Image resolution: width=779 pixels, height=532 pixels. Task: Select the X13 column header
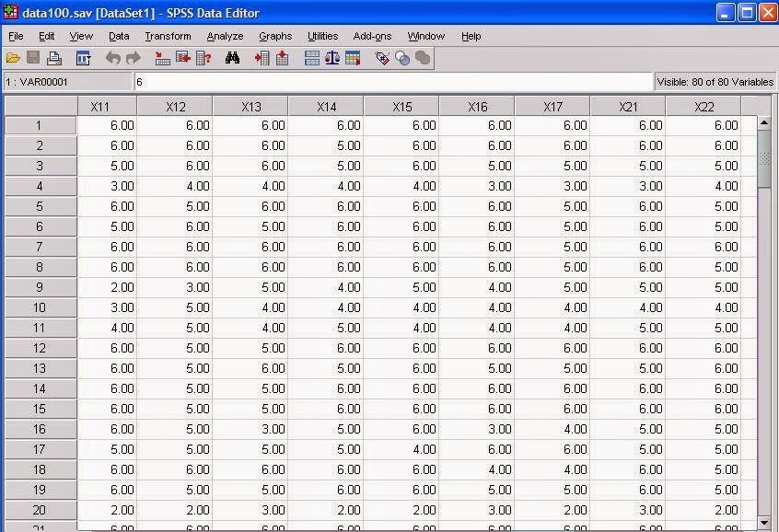pyautogui.click(x=250, y=106)
